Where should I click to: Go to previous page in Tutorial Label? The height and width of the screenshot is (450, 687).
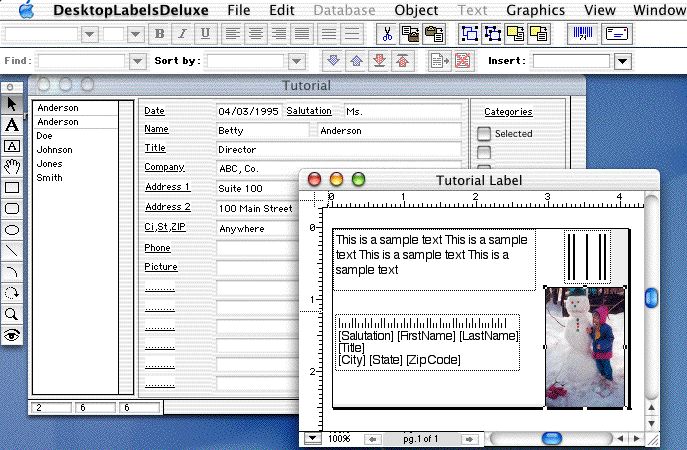pos(372,439)
